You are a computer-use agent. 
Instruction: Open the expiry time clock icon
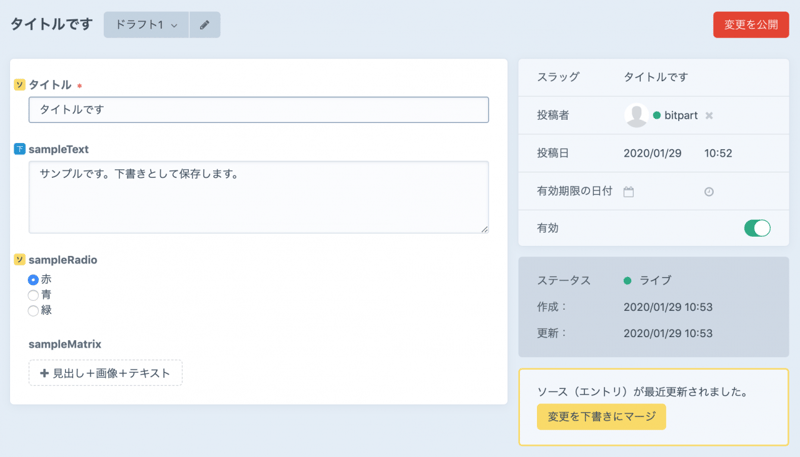click(709, 191)
